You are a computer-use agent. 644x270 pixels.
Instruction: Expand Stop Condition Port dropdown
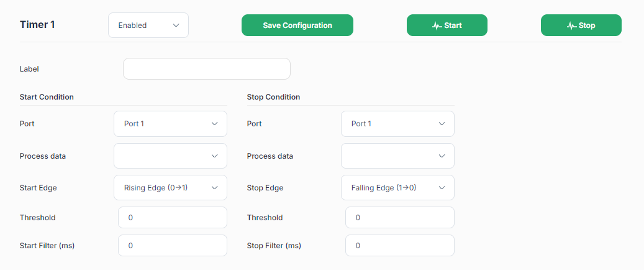coord(397,123)
